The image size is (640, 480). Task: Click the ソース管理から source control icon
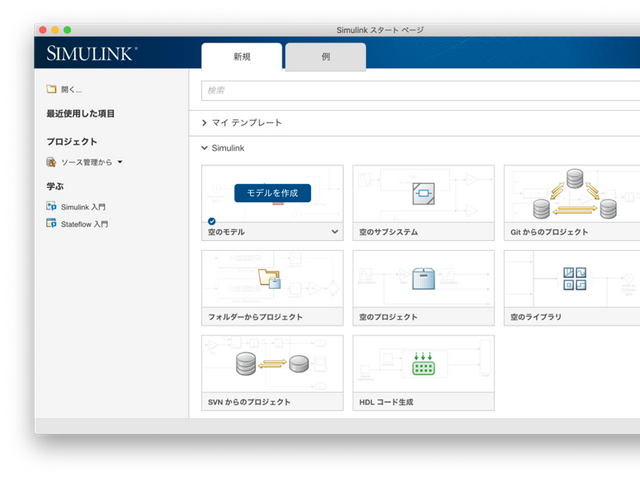(x=51, y=162)
